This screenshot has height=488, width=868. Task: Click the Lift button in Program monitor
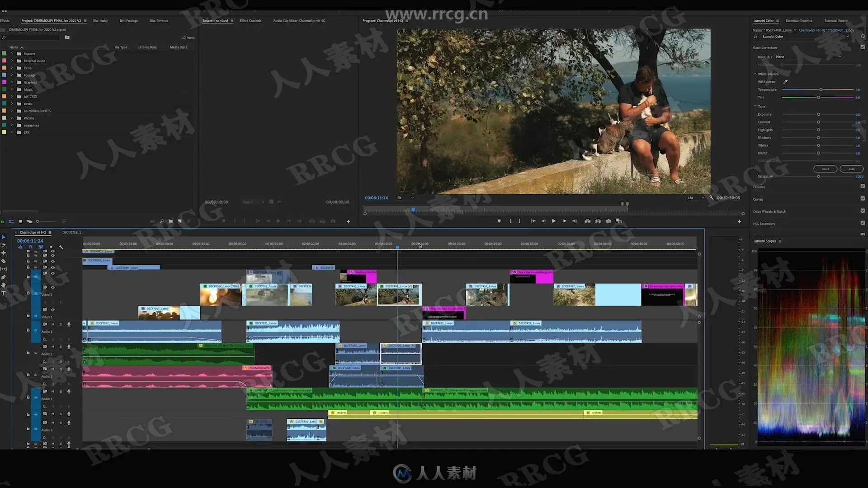[587, 221]
